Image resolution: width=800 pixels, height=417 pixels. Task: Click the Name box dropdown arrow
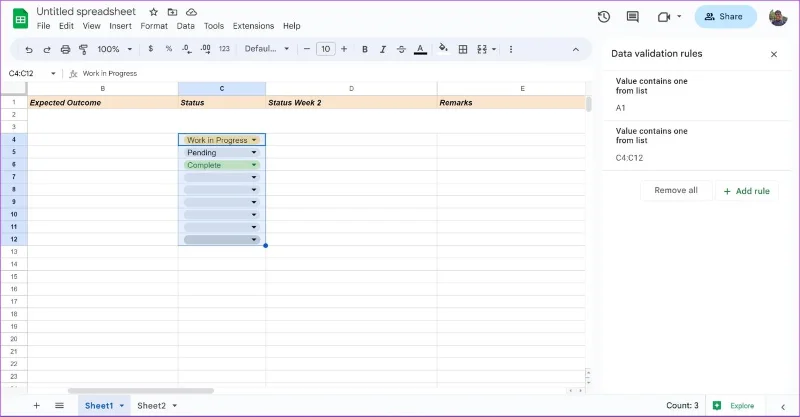coord(53,73)
